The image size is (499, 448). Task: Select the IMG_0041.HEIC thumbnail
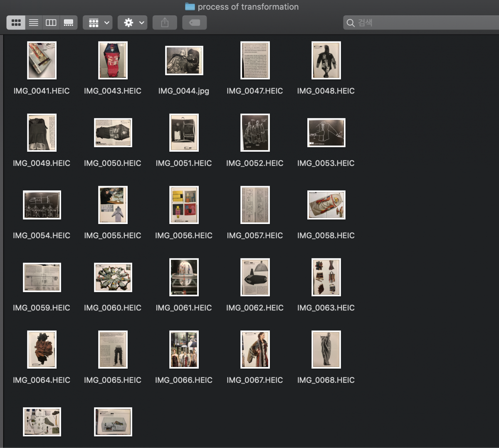42,60
